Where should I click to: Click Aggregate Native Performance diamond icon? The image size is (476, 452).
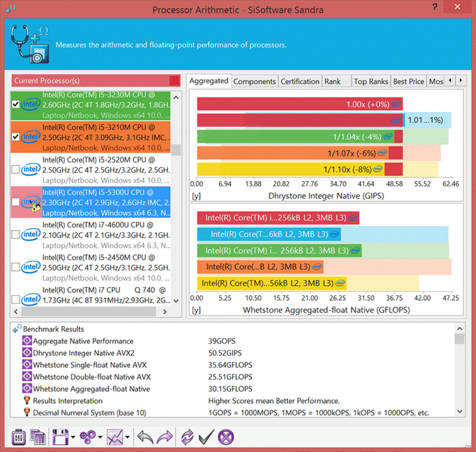click(x=27, y=340)
